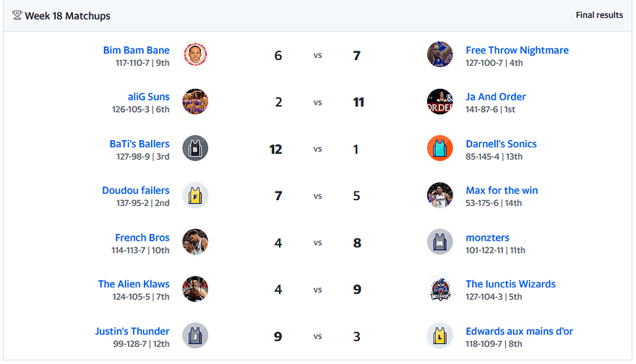Viewport: 636px width, 364px height.
Task: Select the Ja And Order team name
Action: [x=495, y=97]
